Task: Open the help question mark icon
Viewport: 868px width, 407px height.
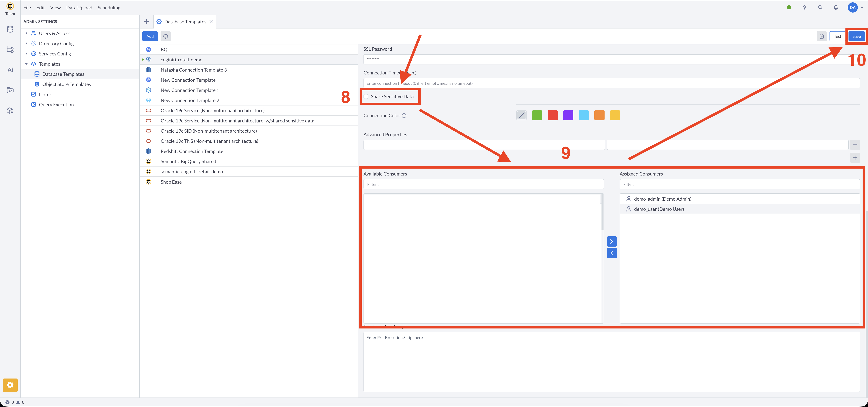Action: (x=804, y=7)
